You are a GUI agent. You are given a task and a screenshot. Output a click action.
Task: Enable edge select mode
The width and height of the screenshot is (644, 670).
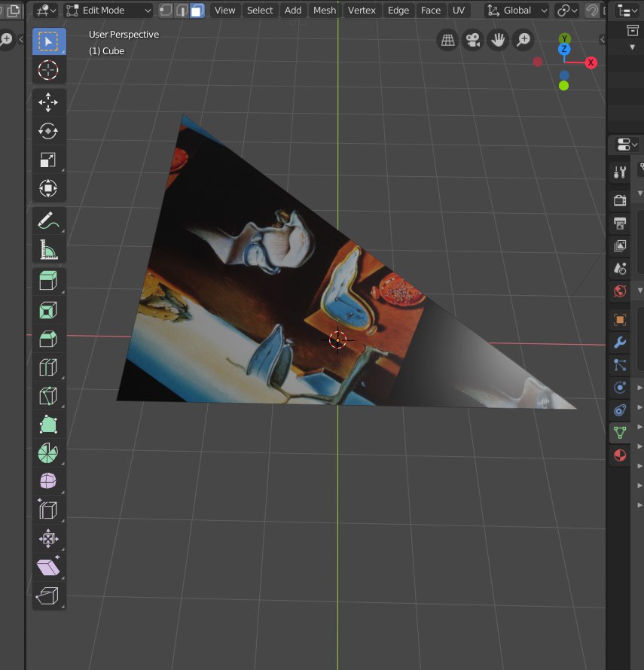coord(182,11)
